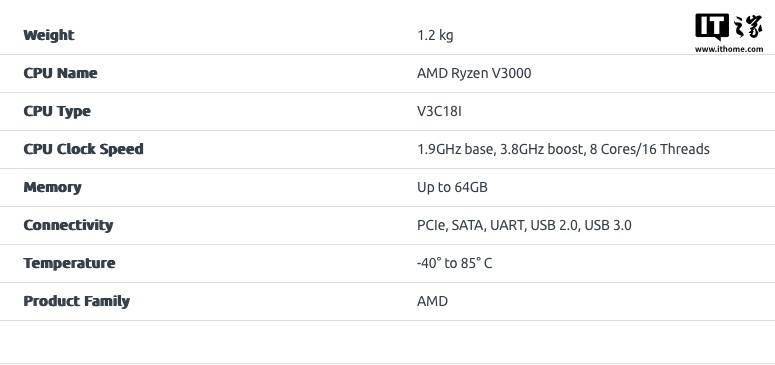The height and width of the screenshot is (365, 775).
Task: Click the IT Home logo watermark
Action: [729, 33]
